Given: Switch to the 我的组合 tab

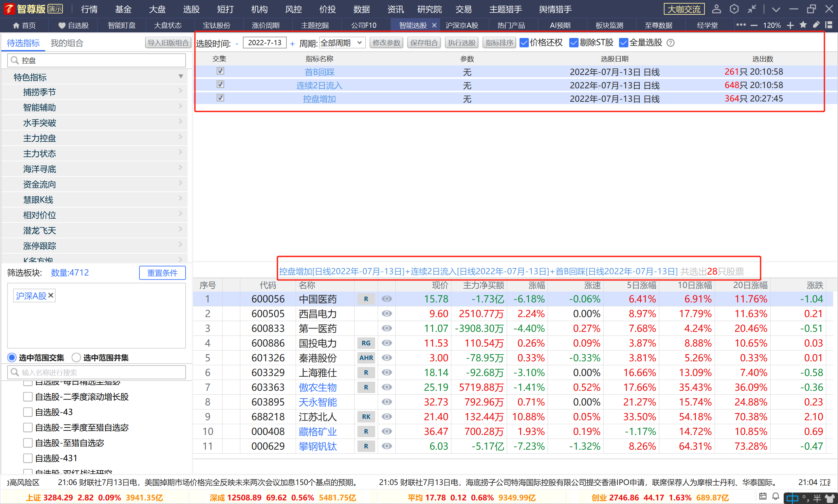Looking at the screenshot, I should pyautogui.click(x=67, y=43).
